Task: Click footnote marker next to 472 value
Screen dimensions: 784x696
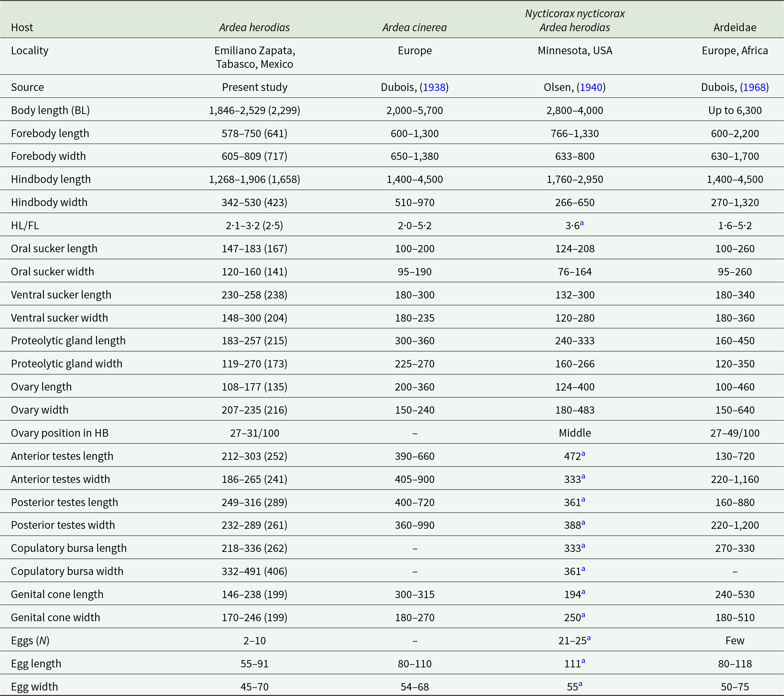Action: coord(583,454)
